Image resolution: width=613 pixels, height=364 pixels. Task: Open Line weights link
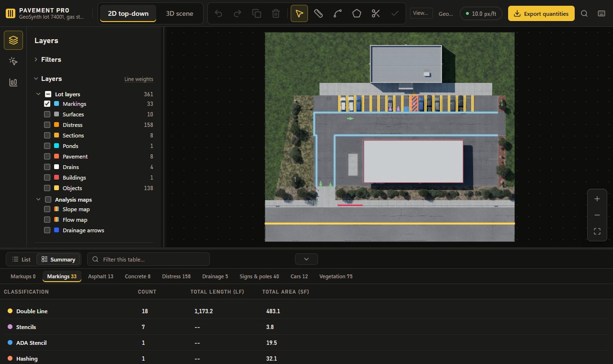[x=139, y=79]
